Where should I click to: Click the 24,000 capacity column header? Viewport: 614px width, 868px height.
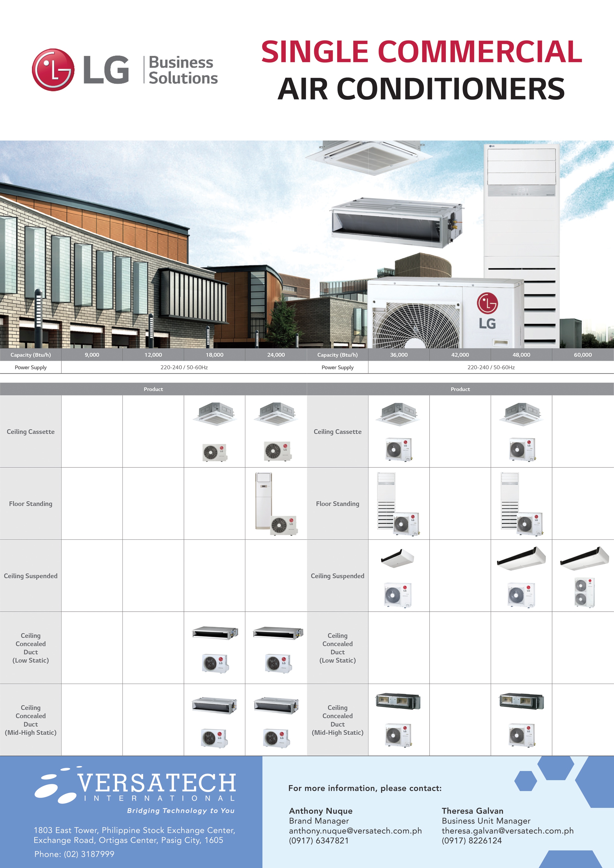[276, 355]
